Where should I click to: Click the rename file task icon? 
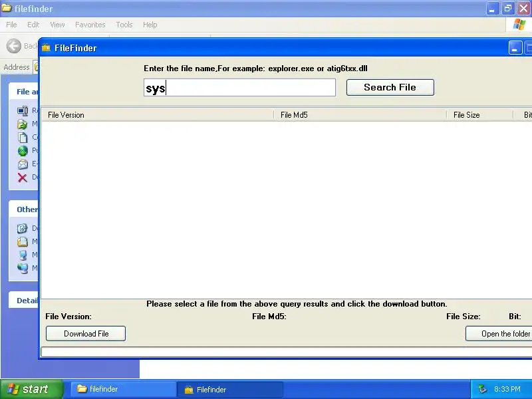23,110
